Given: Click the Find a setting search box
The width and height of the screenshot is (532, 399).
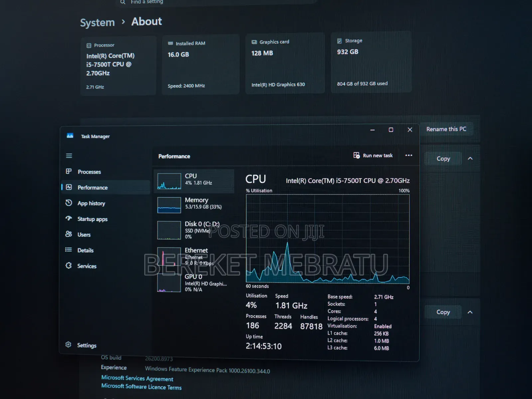Looking at the screenshot, I should click(216, 2).
